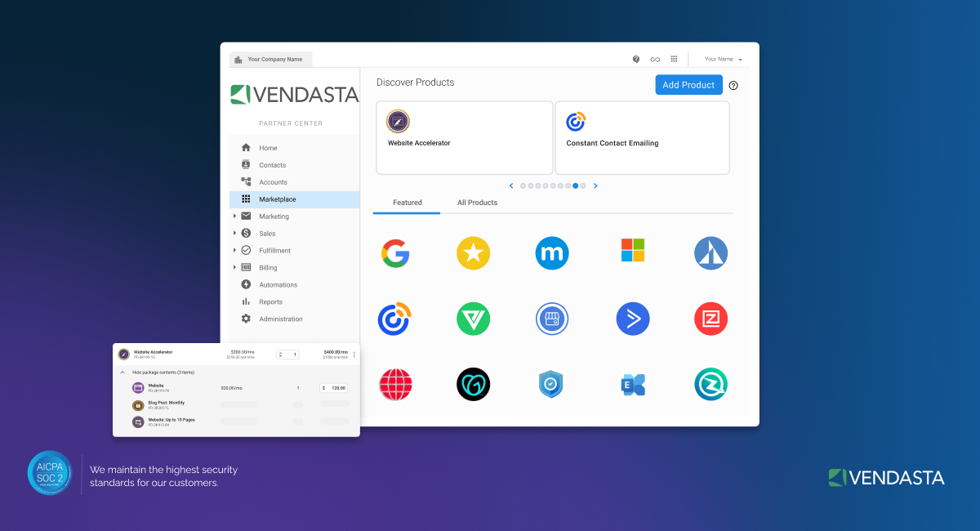The width and height of the screenshot is (980, 531).
Task: Expand the Marketing sidebar arrow
Action: coord(234,216)
